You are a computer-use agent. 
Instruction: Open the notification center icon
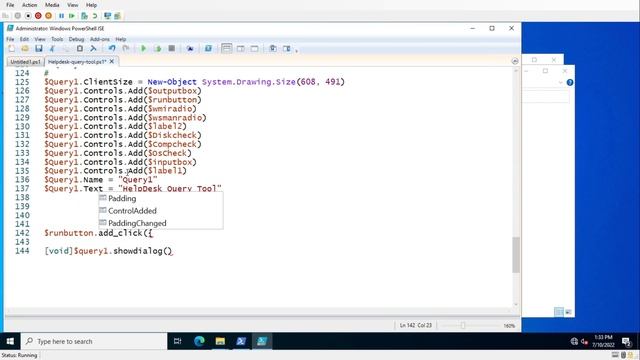tap(627, 341)
